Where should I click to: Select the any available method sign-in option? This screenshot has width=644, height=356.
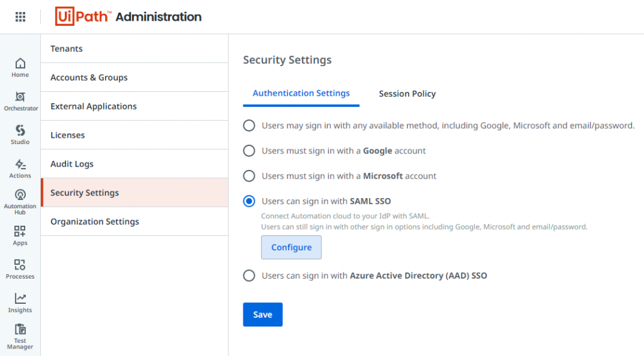point(249,126)
